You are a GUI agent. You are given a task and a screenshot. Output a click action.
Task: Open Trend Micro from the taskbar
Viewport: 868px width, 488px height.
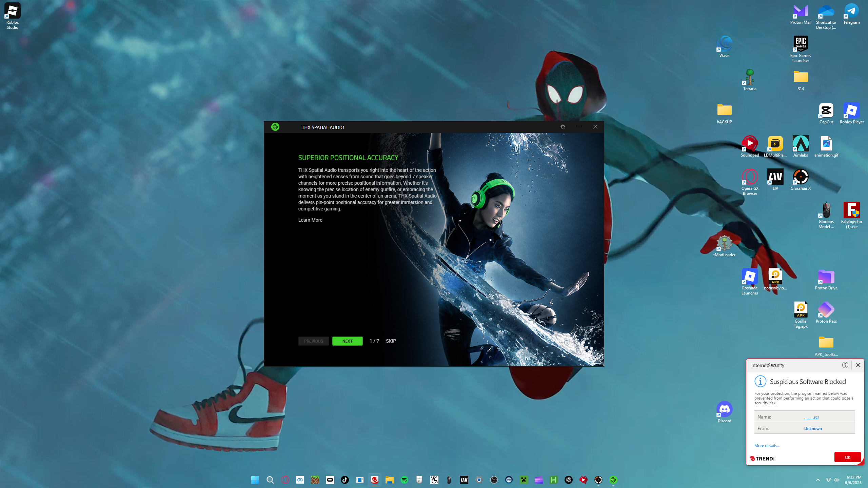pos(374,480)
